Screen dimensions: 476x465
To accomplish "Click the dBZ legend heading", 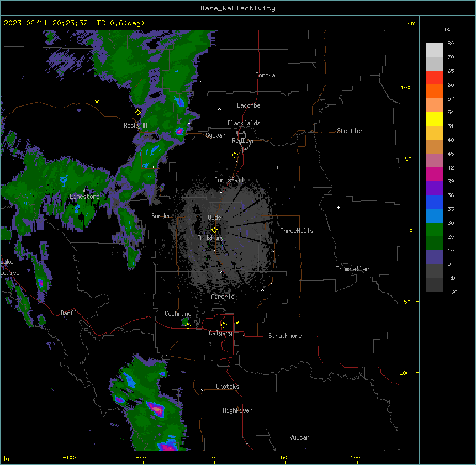I will 447,29.
